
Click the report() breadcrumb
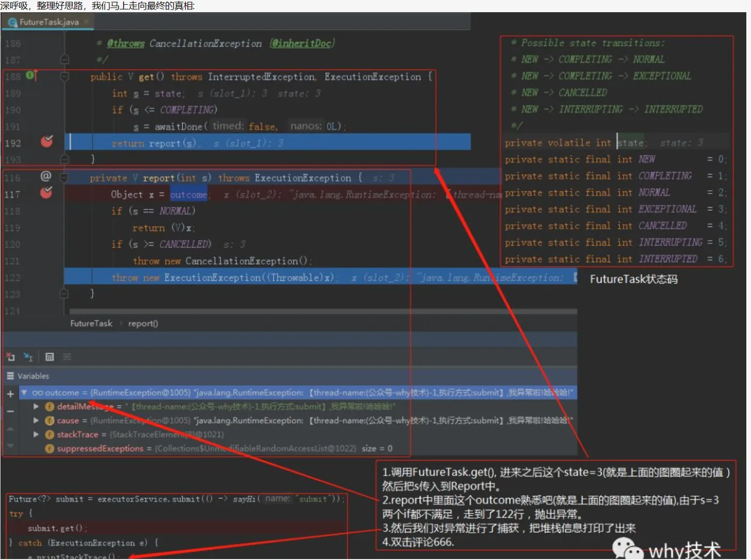(143, 323)
